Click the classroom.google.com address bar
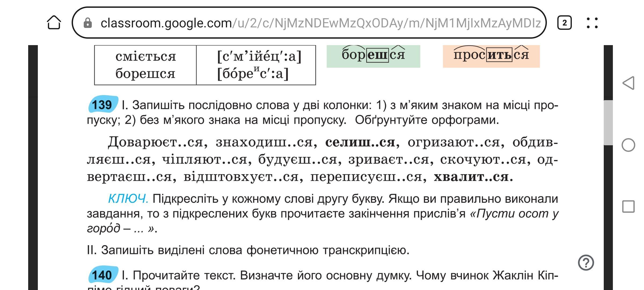Viewport: 644px width, 290px height. (x=309, y=23)
